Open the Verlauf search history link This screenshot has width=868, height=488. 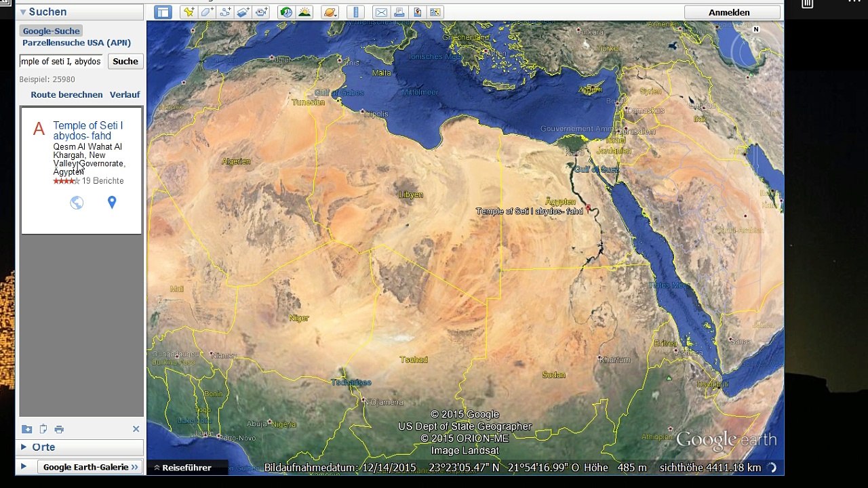pos(125,95)
